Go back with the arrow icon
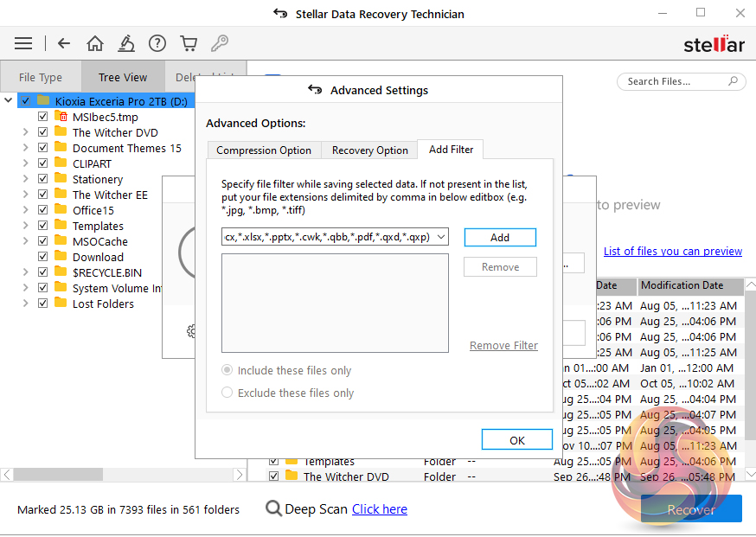 [64, 44]
